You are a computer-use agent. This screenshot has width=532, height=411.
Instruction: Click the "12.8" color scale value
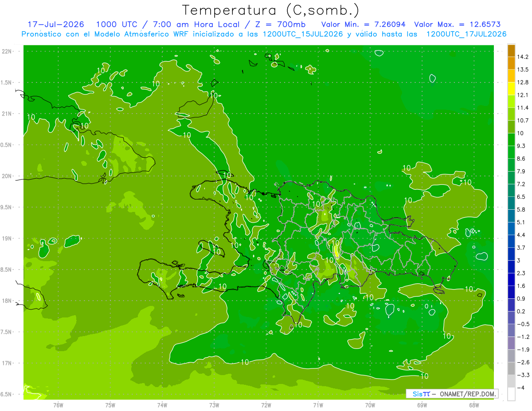(523, 82)
